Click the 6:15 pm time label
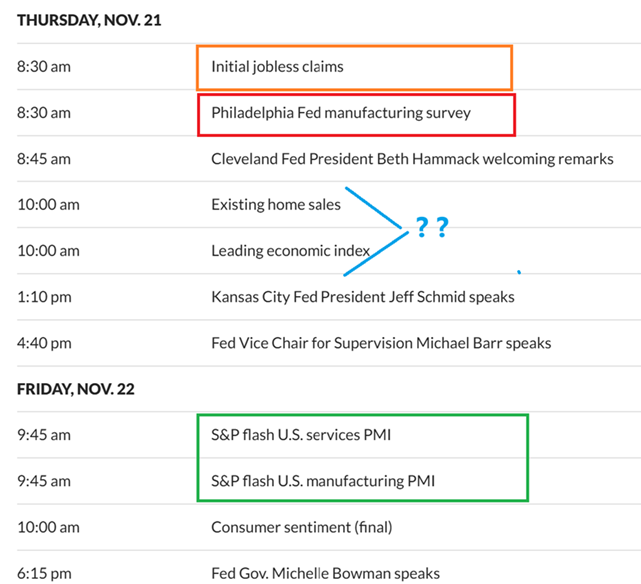This screenshot has height=584, width=641. 44,573
